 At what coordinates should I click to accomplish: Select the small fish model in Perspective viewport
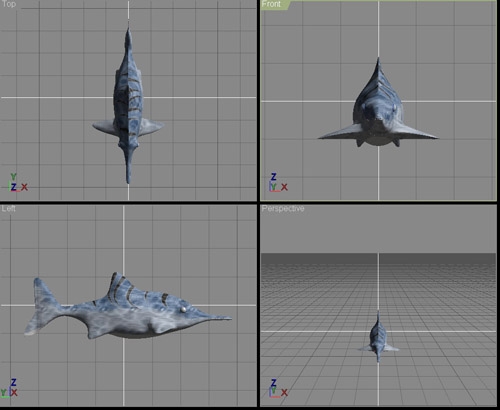click(378, 337)
